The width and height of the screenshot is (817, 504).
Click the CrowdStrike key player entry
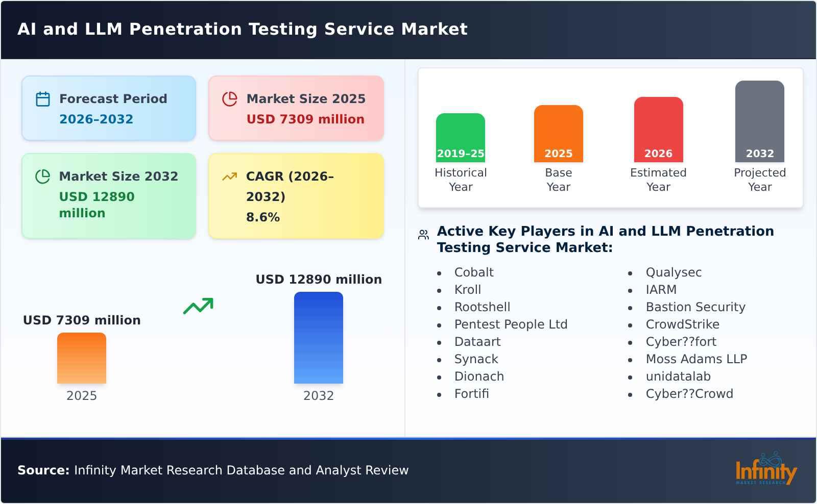pyautogui.click(x=683, y=324)
